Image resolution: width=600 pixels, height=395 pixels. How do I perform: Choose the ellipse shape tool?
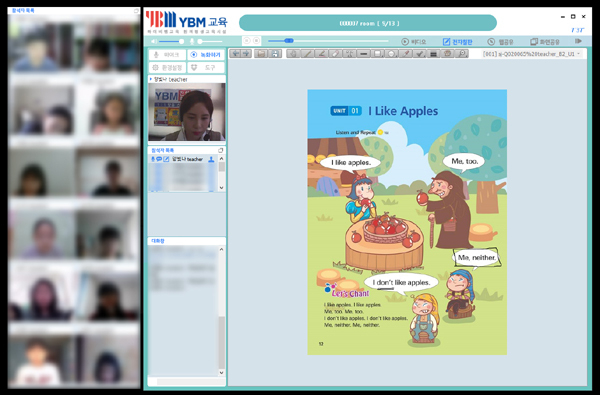(x=391, y=54)
